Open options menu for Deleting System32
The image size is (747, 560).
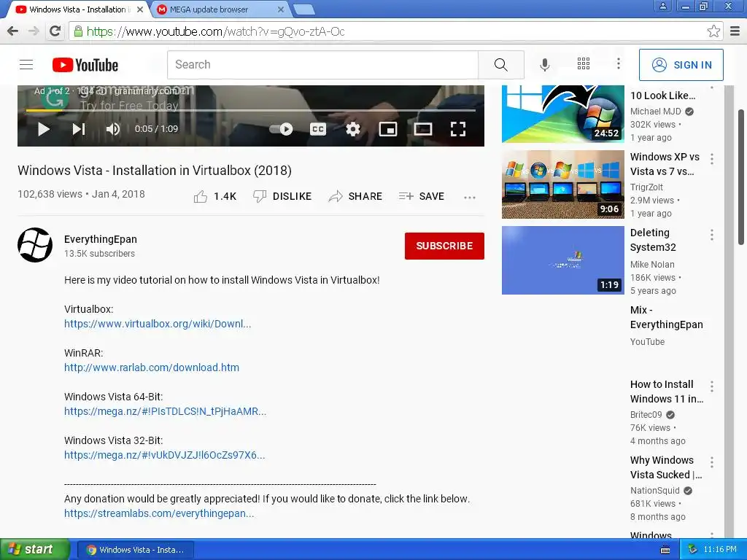tap(712, 235)
